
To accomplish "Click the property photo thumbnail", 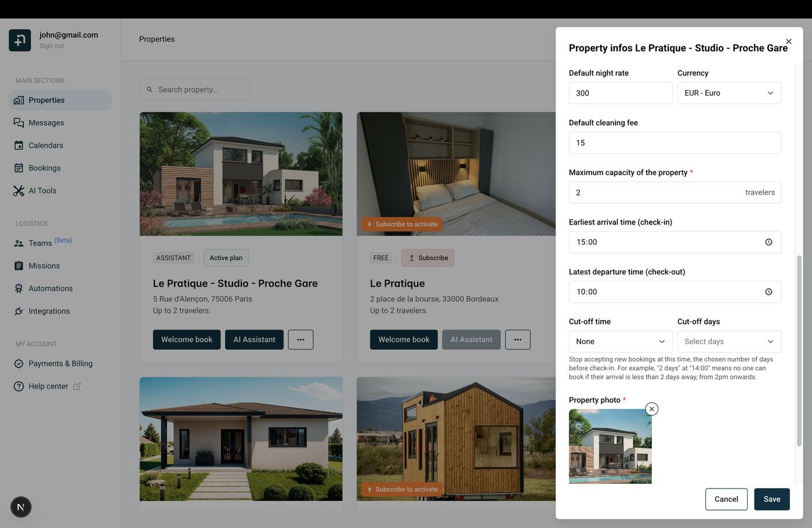I will 610,447.
